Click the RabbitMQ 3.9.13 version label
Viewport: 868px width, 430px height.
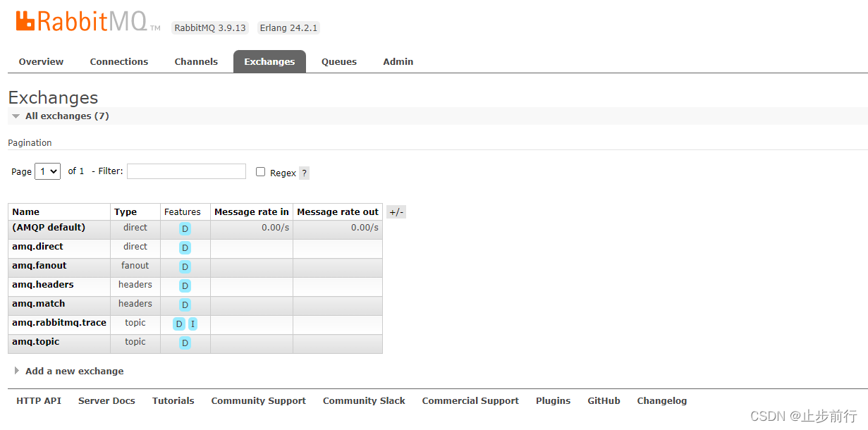[210, 28]
